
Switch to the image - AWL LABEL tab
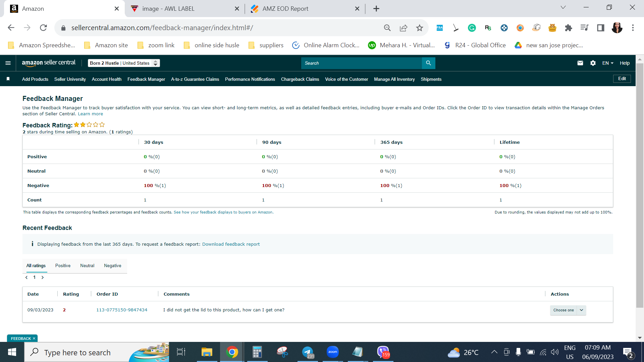point(184,9)
